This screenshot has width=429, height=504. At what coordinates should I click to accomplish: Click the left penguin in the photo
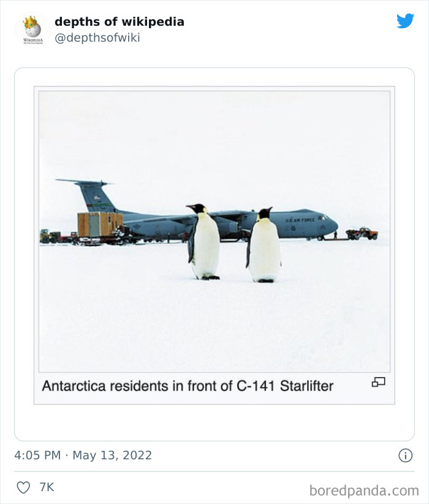point(204,243)
